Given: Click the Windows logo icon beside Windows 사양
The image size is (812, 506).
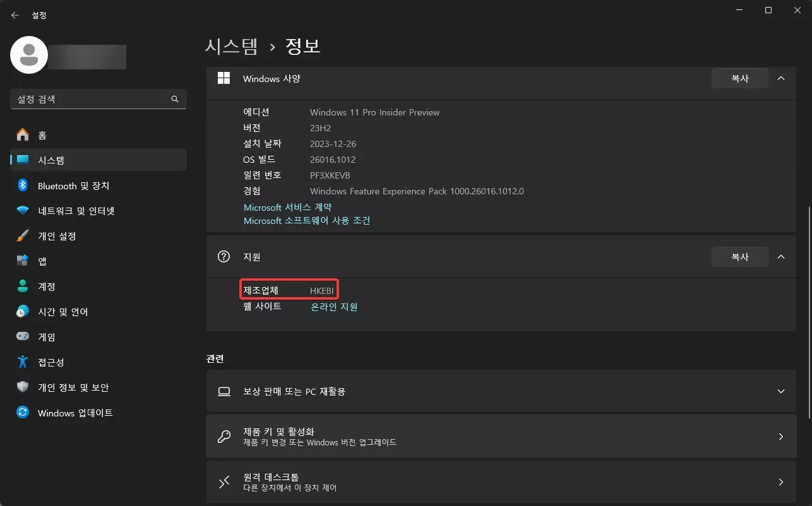Looking at the screenshot, I should point(224,78).
